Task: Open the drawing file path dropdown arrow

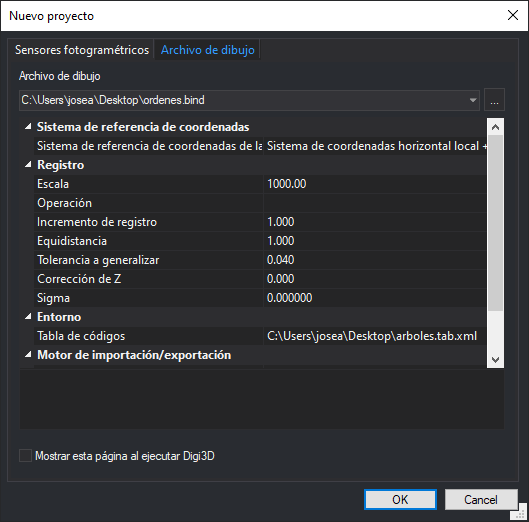Action: pyautogui.click(x=473, y=100)
